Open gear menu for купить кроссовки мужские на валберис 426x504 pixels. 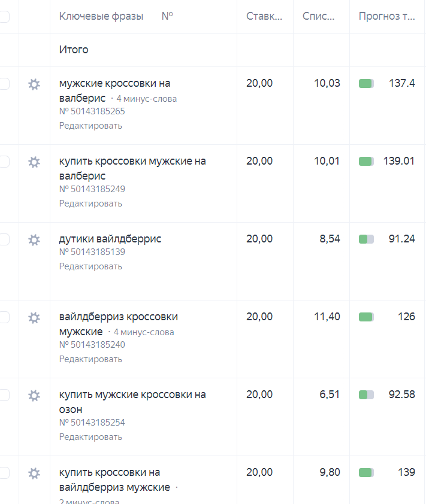(x=34, y=162)
